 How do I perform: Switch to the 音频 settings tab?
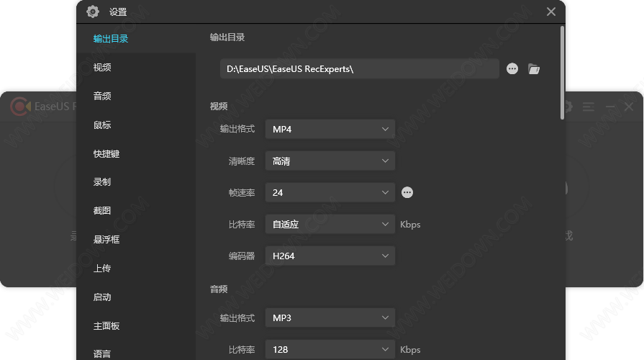click(x=102, y=96)
